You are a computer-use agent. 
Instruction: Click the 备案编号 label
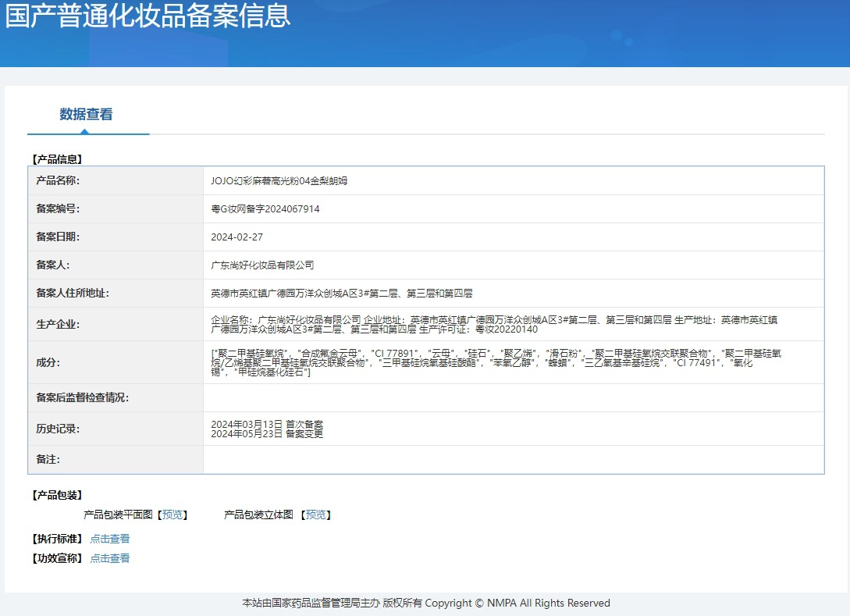point(58,208)
